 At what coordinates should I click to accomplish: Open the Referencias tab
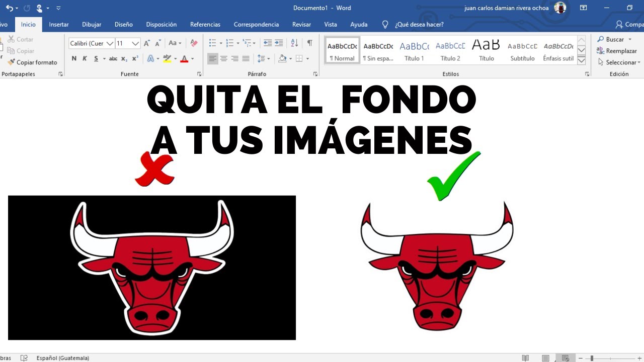tap(205, 24)
